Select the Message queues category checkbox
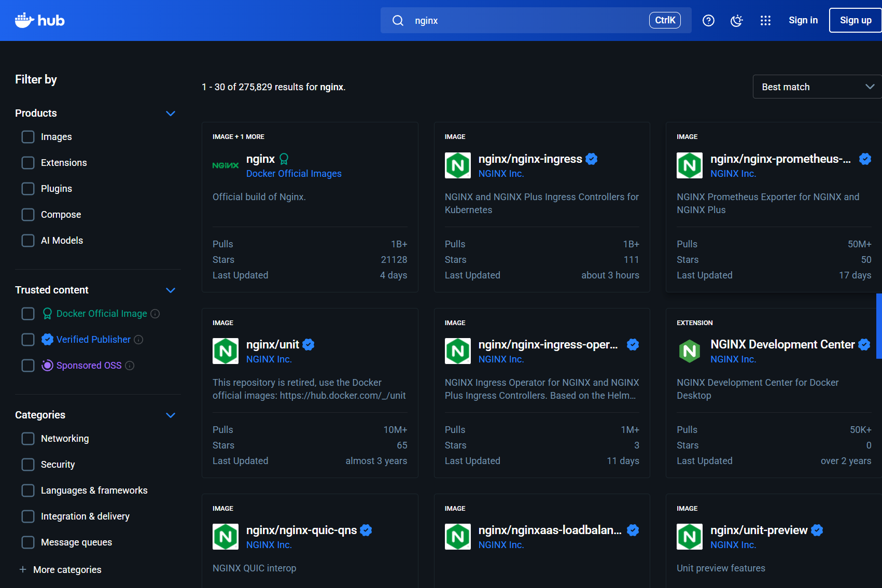 pyautogui.click(x=28, y=542)
